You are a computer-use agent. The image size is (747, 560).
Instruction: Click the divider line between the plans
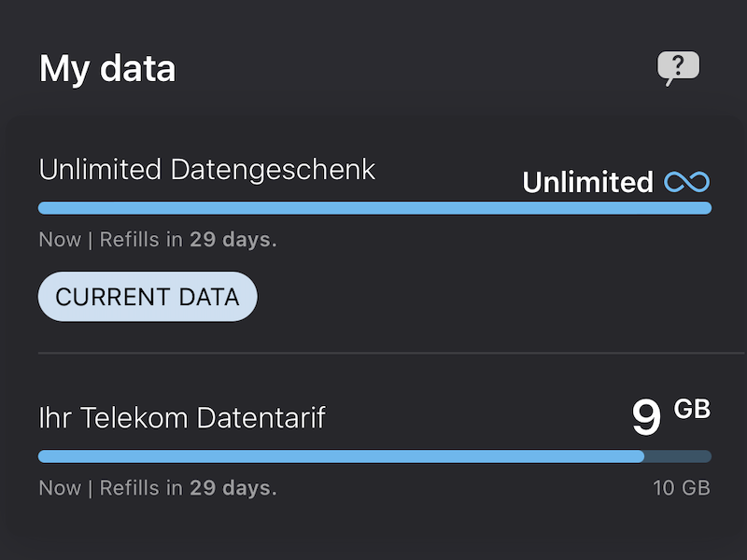click(x=374, y=354)
